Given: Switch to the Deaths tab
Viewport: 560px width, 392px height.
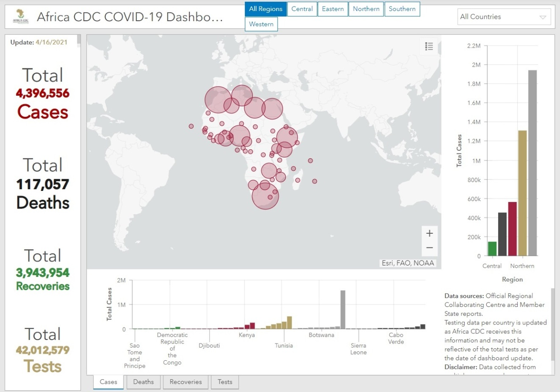Looking at the screenshot, I should (x=143, y=382).
